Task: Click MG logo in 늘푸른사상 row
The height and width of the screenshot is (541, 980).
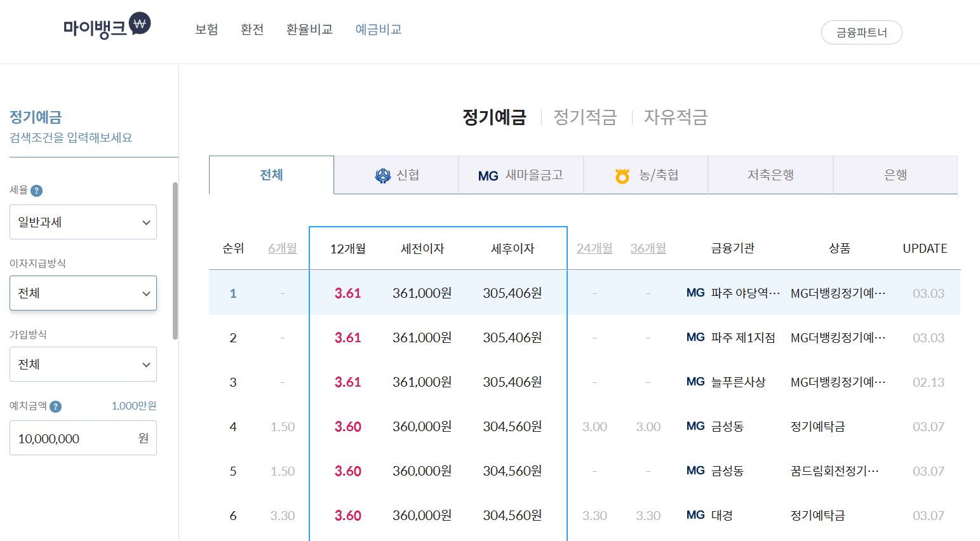Action: tap(695, 382)
